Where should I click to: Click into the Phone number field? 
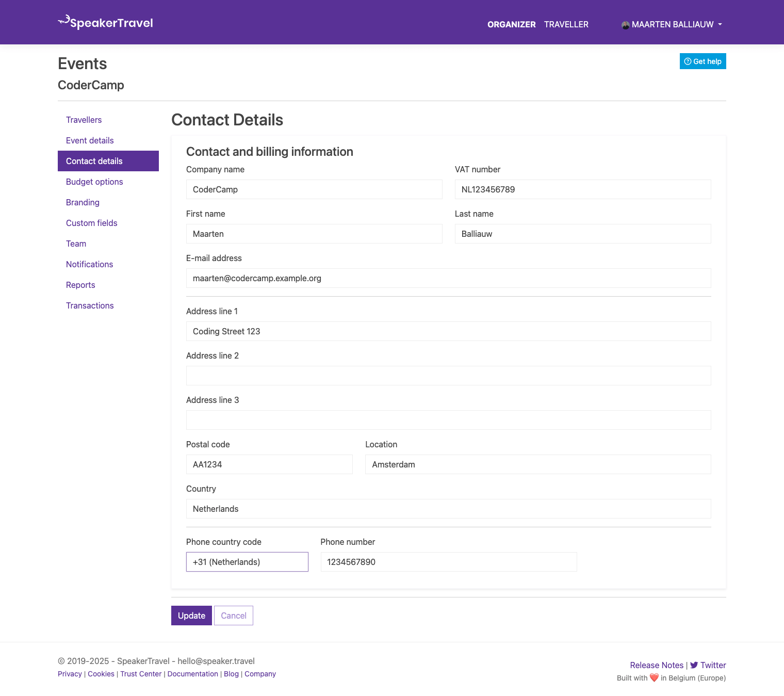coord(449,562)
